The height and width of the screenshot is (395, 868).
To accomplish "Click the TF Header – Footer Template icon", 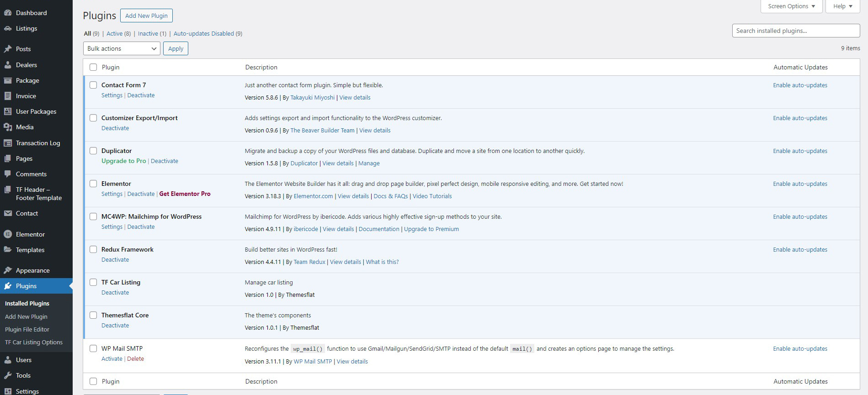I will 8,190.
